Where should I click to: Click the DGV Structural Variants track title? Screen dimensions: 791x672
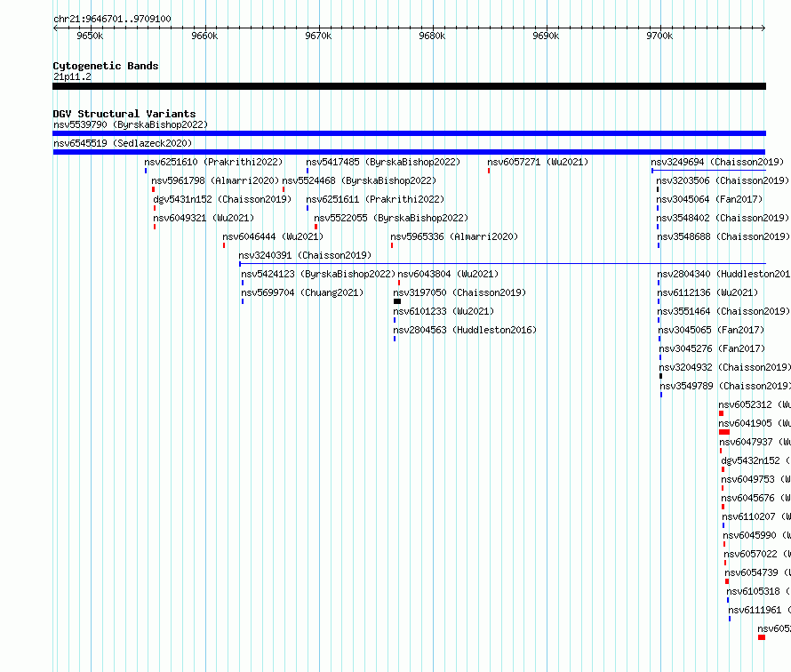[124, 114]
